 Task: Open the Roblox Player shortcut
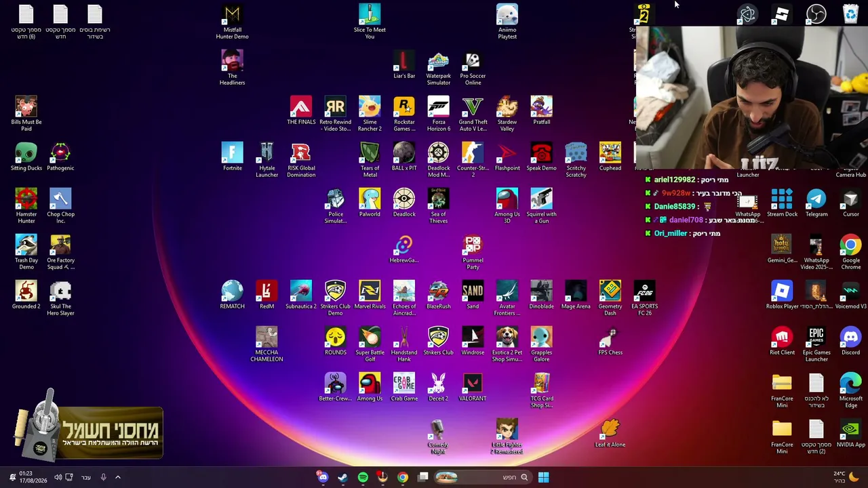[x=782, y=296]
